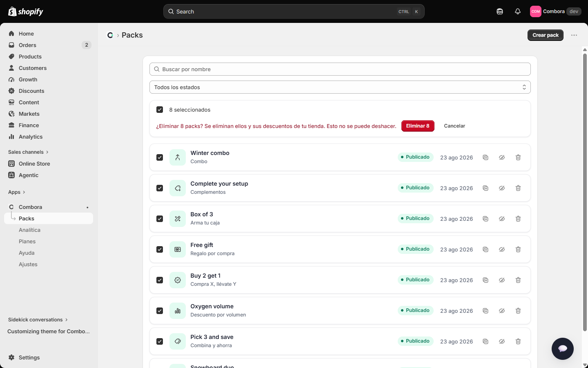Click the trash icon on Free gift
The width and height of the screenshot is (588, 368).
pyautogui.click(x=518, y=249)
